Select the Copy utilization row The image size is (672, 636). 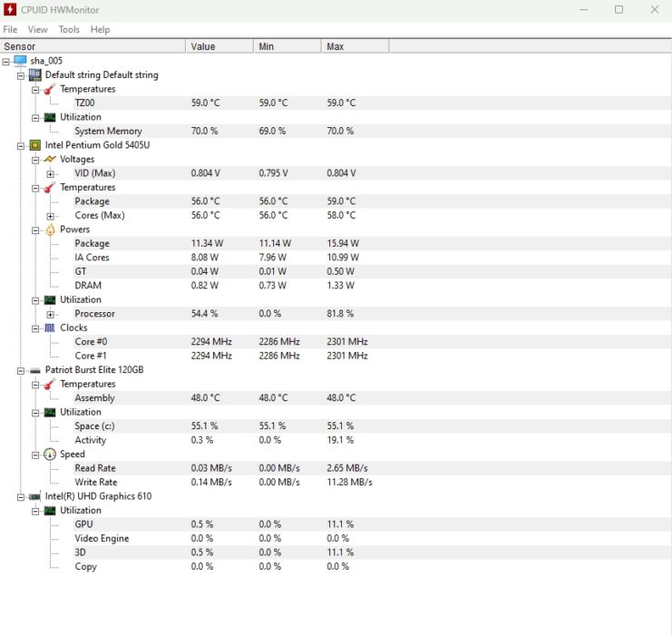[373, 566]
